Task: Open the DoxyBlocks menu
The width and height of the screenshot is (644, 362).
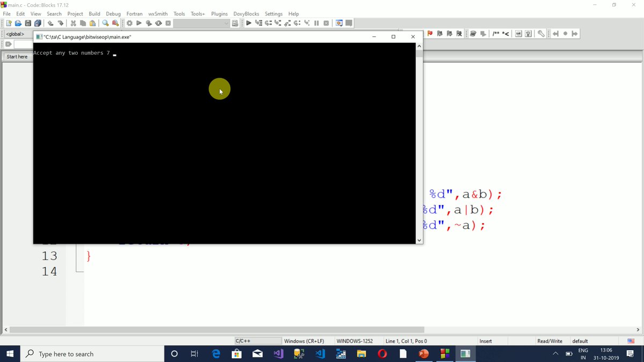Action: 246,13
